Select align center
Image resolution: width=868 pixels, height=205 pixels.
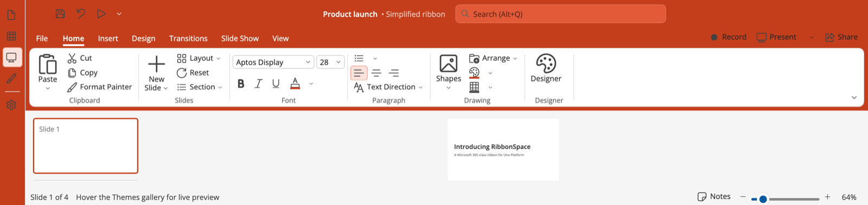376,73
